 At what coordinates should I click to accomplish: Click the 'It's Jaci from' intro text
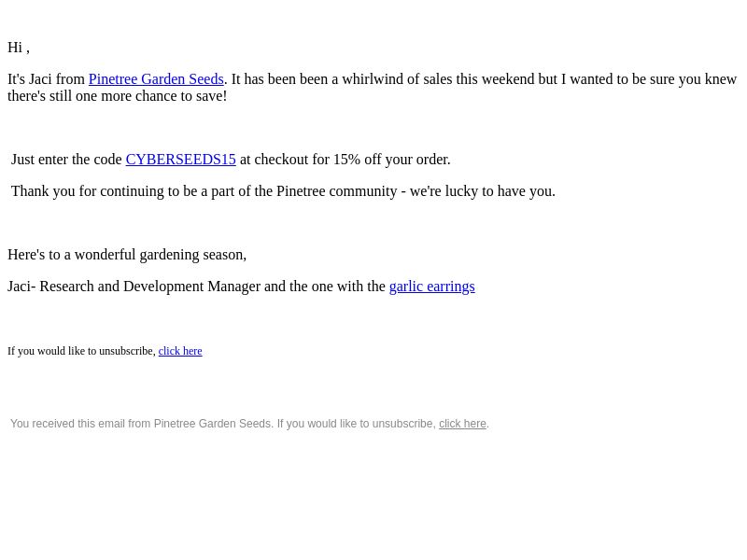point(46,79)
